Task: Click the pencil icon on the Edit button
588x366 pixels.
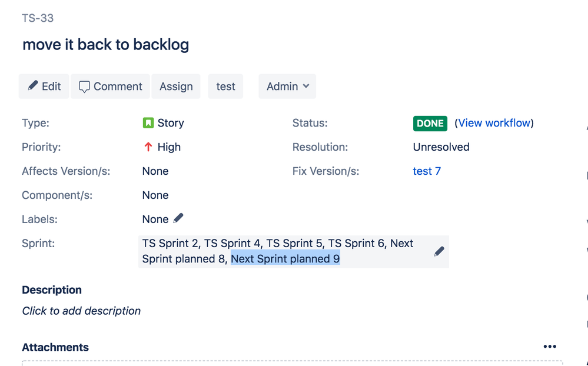Action: coord(34,86)
